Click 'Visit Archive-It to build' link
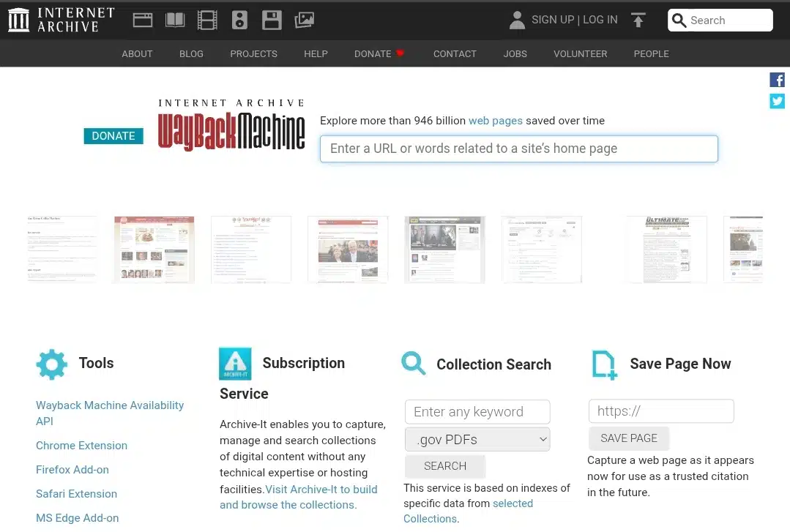Viewport: 790px width, 532px height. pos(321,489)
